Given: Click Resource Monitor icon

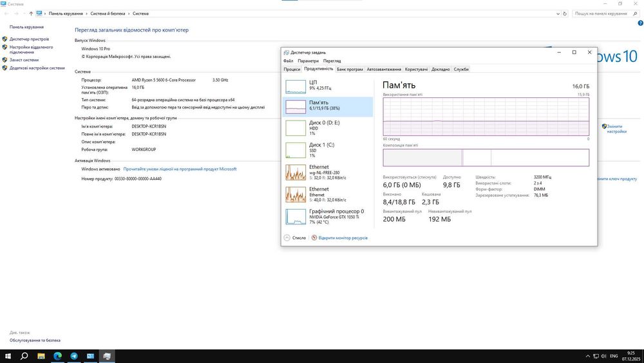Looking at the screenshot, I should tap(314, 238).
